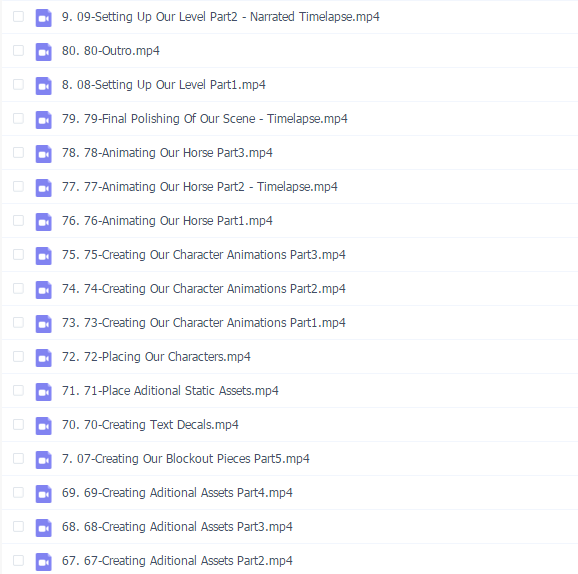Tick checkbox for 09-Setting Up Our Level Part2
The height and width of the screenshot is (574, 578).
pos(18,17)
